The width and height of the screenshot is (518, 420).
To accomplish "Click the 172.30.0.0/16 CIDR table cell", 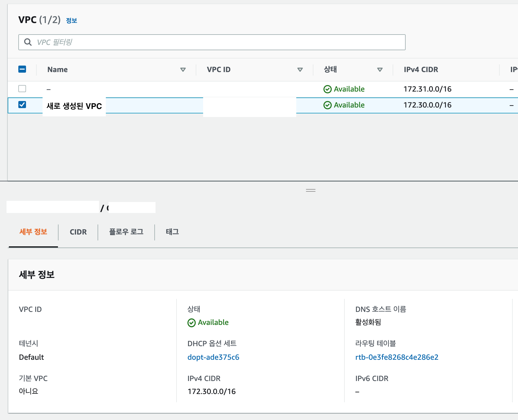I will point(427,105).
